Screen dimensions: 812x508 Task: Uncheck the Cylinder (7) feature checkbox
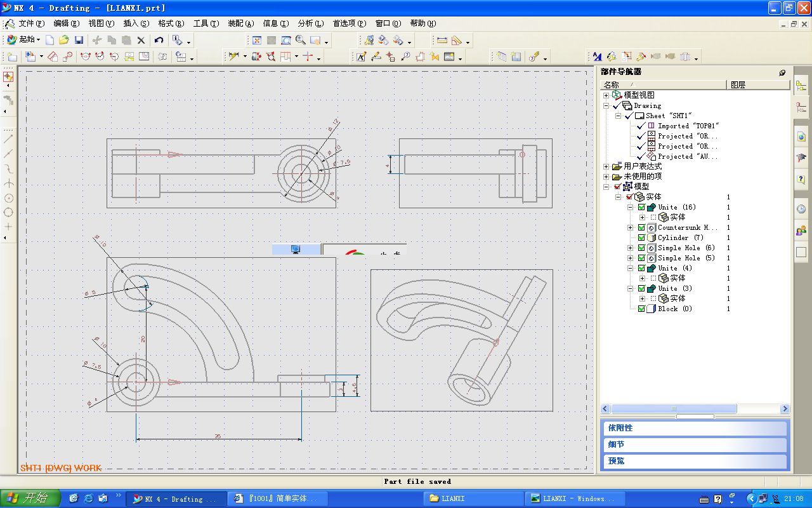[641, 237]
